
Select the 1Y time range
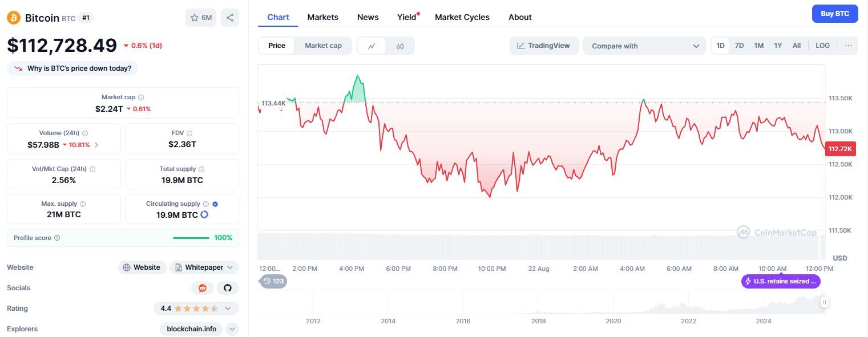point(778,46)
